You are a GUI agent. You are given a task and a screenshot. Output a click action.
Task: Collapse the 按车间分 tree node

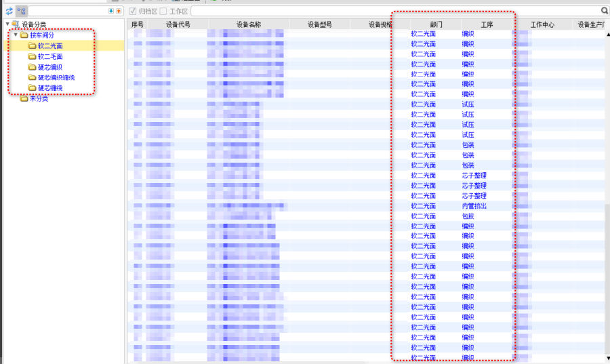pyautogui.click(x=16, y=35)
